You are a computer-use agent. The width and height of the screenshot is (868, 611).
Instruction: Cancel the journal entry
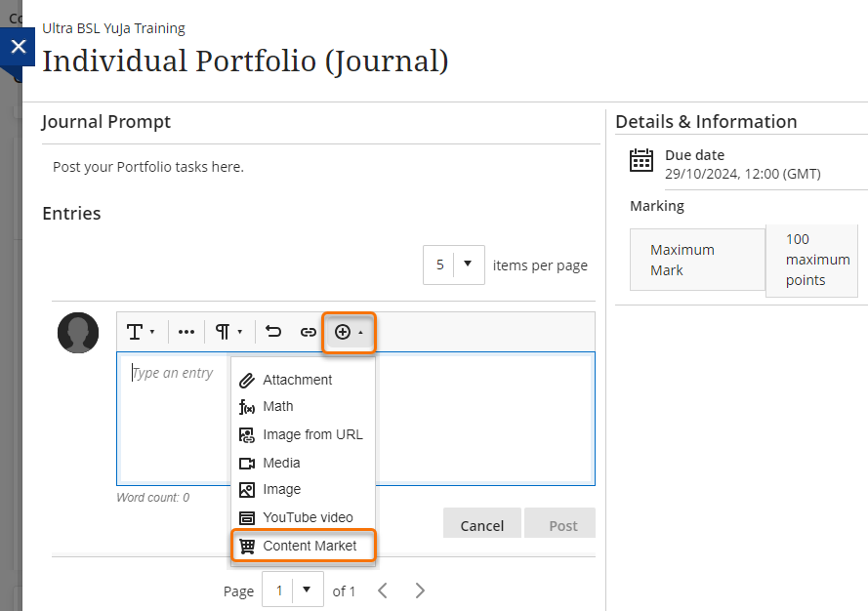[x=481, y=524]
